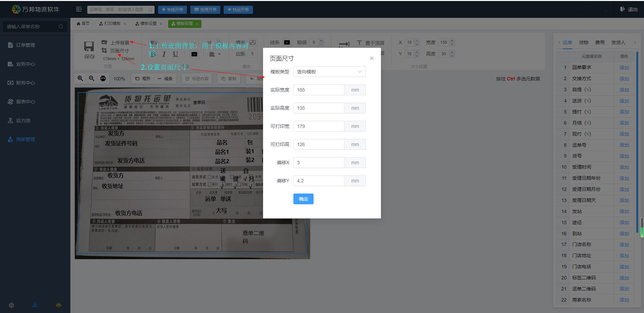The width and height of the screenshot is (644, 313).
Task: Click the upload background image icon
Action: coord(104,42)
